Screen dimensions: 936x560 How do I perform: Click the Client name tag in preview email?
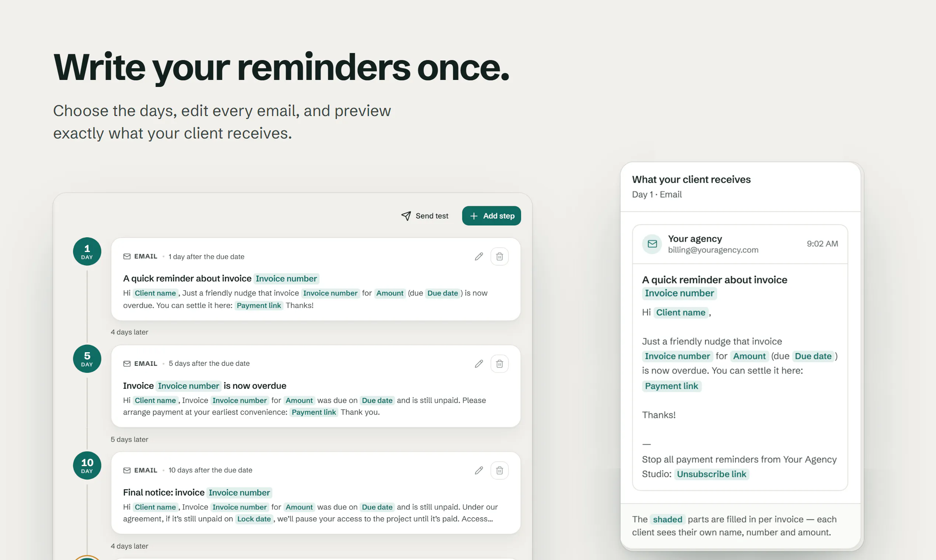681,312
